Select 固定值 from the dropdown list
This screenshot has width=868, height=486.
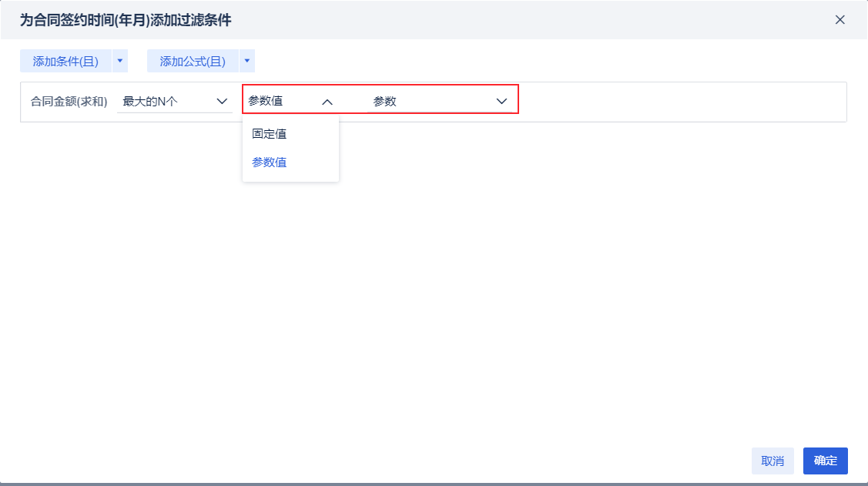click(290, 134)
